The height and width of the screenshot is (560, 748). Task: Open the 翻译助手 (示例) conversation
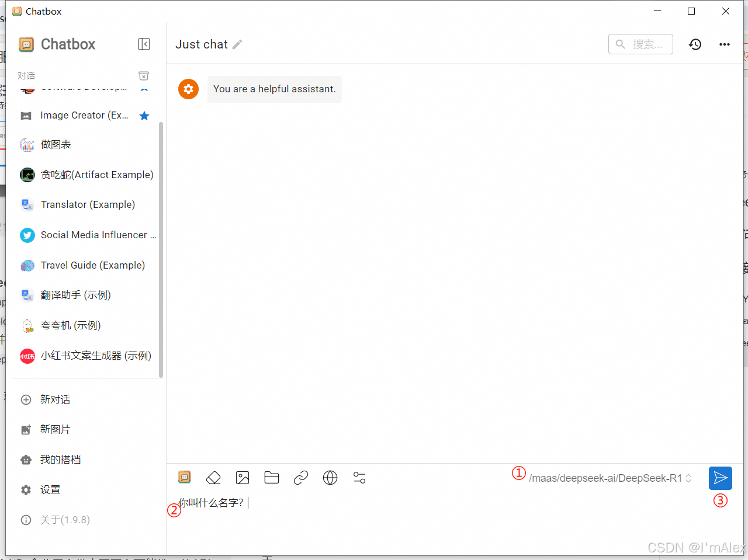(x=85, y=295)
